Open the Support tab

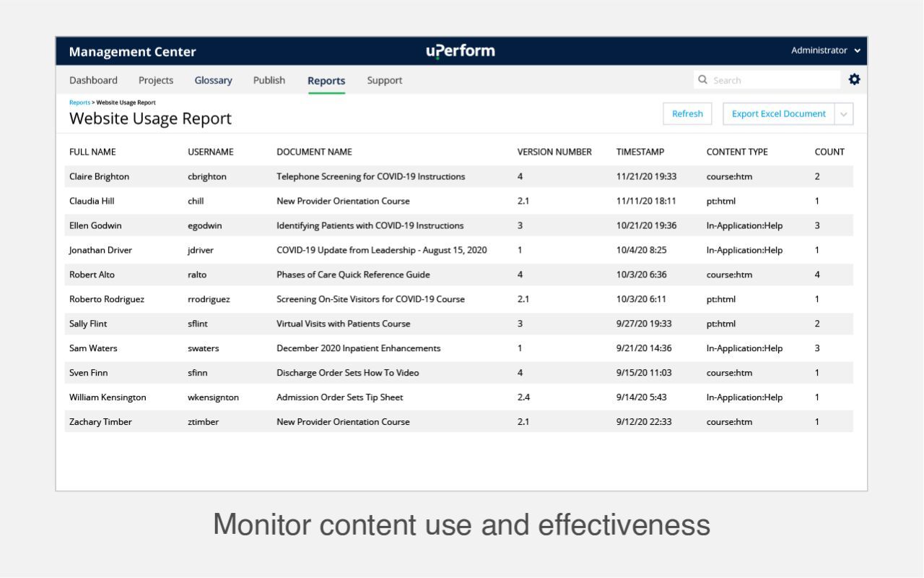click(385, 80)
